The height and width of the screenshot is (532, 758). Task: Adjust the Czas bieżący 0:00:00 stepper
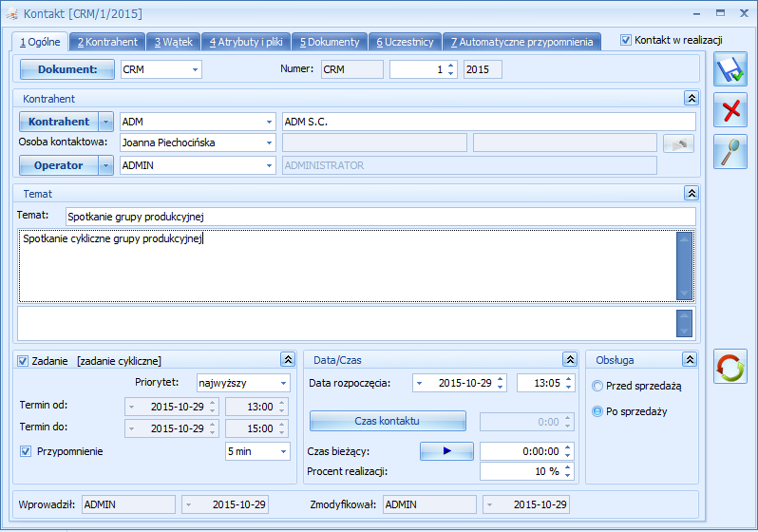coord(567,451)
